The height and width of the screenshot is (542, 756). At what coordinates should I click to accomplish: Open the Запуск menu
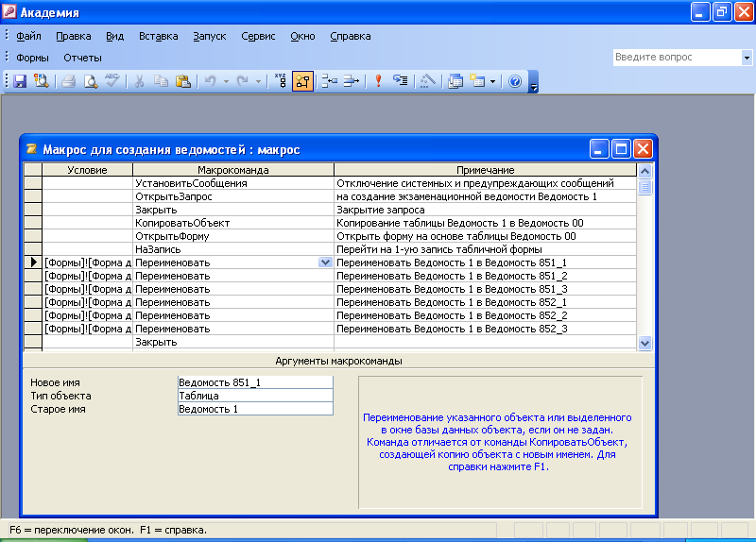coord(209,36)
